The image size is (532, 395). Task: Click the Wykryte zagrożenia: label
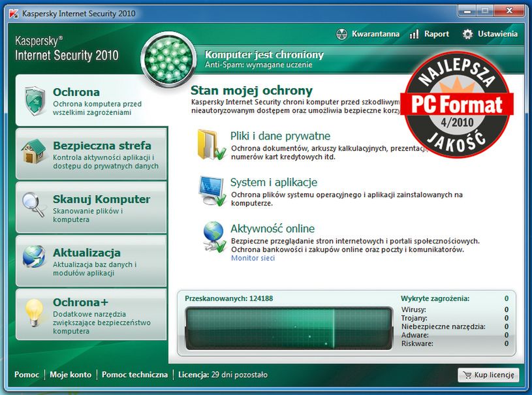(x=435, y=298)
